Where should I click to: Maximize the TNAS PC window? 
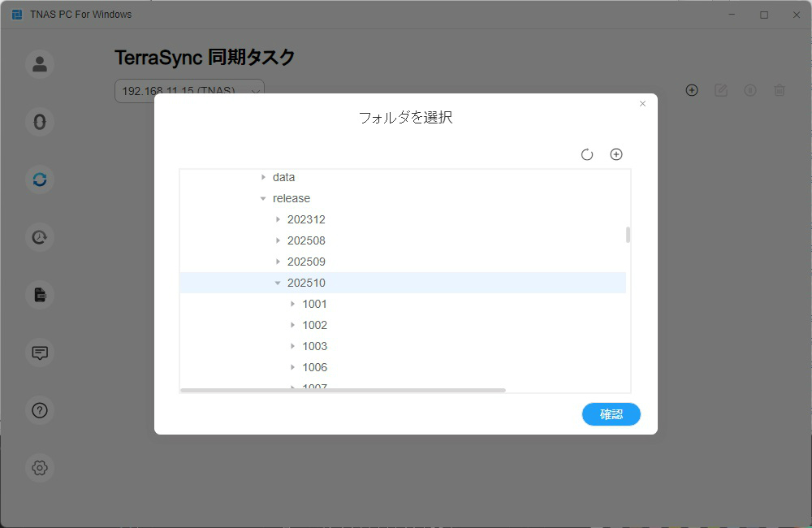pyautogui.click(x=764, y=15)
